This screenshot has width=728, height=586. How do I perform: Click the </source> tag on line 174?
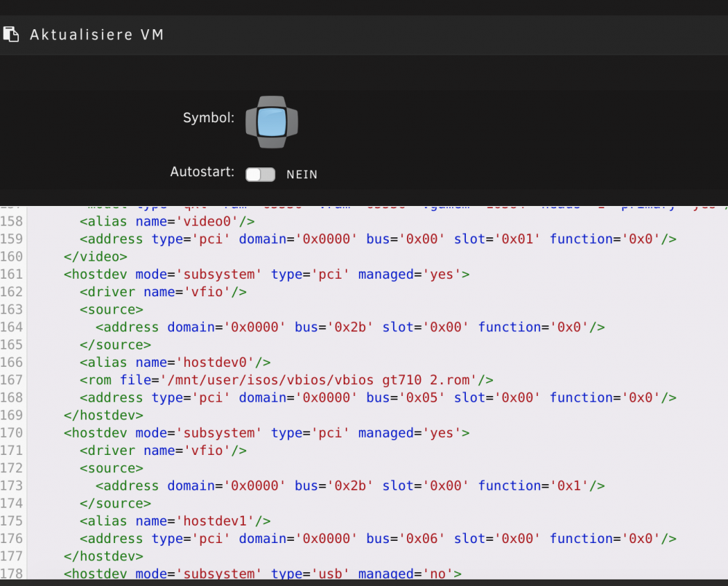(115, 504)
